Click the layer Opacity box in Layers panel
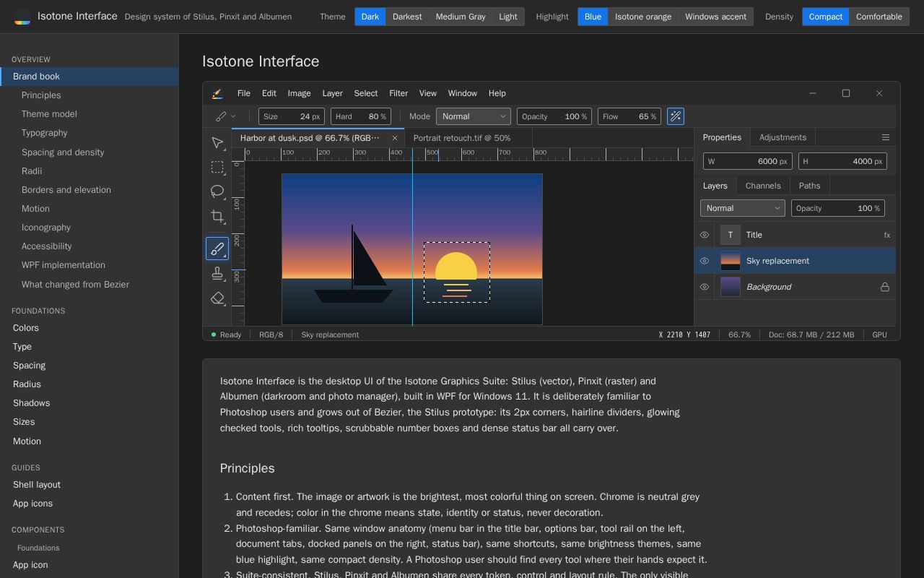Image resolution: width=924 pixels, height=578 pixels. point(838,208)
